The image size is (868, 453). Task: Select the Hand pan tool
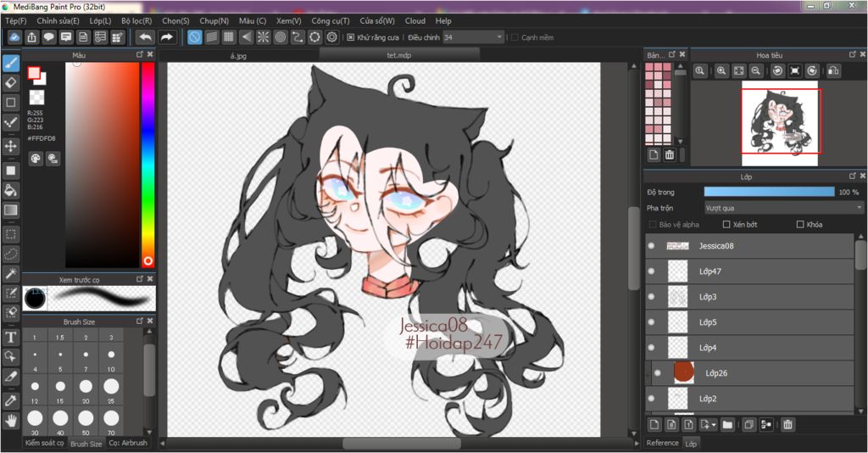coord(10,420)
